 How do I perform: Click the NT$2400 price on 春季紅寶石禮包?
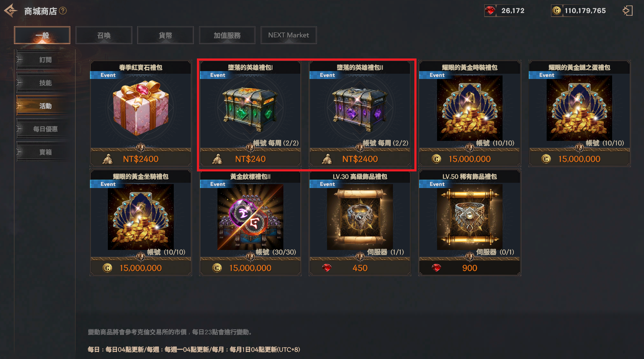141,159
